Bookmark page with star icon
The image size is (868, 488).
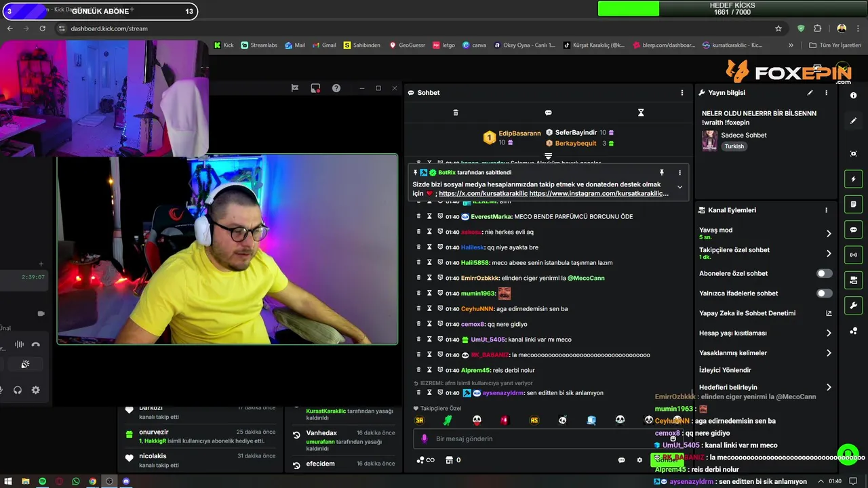tap(778, 28)
